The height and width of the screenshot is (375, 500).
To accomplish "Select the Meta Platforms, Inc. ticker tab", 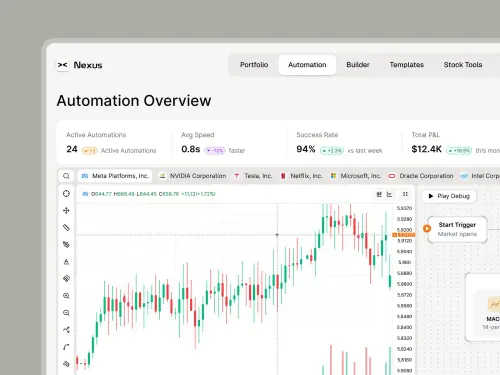I will point(115,176).
